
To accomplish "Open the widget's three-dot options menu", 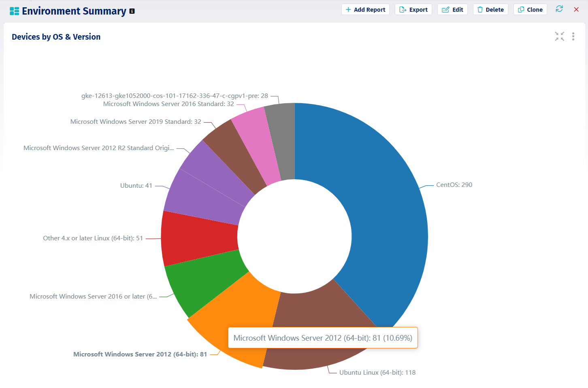I will 573,36.
